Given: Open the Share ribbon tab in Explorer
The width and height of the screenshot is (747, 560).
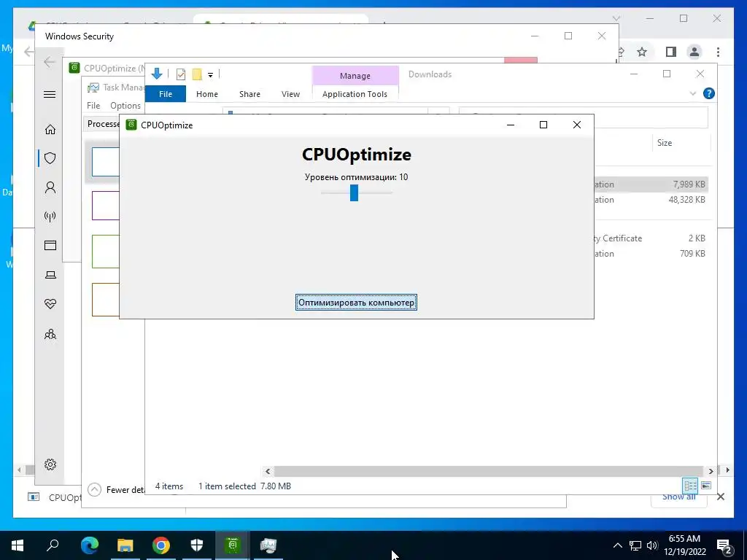Looking at the screenshot, I should click(x=249, y=94).
